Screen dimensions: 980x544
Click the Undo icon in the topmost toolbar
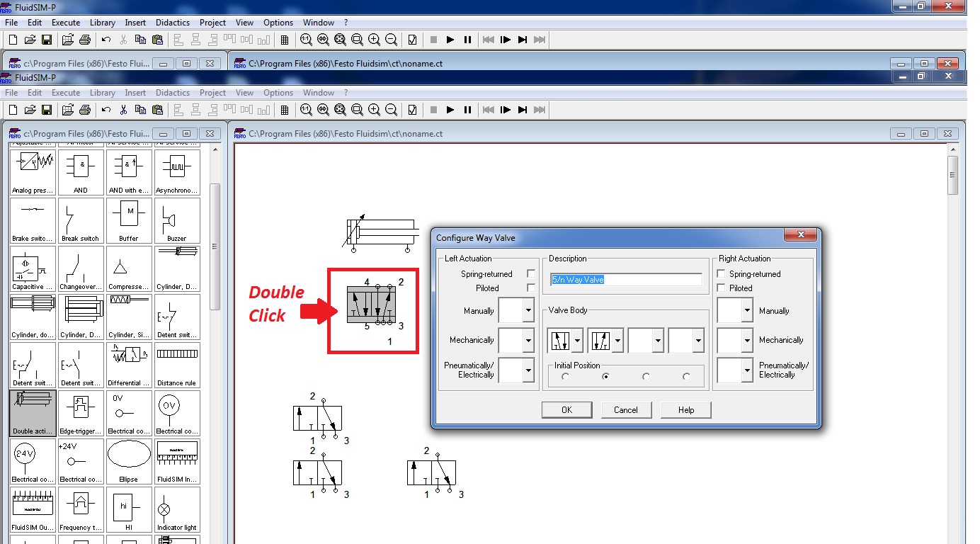(x=106, y=40)
